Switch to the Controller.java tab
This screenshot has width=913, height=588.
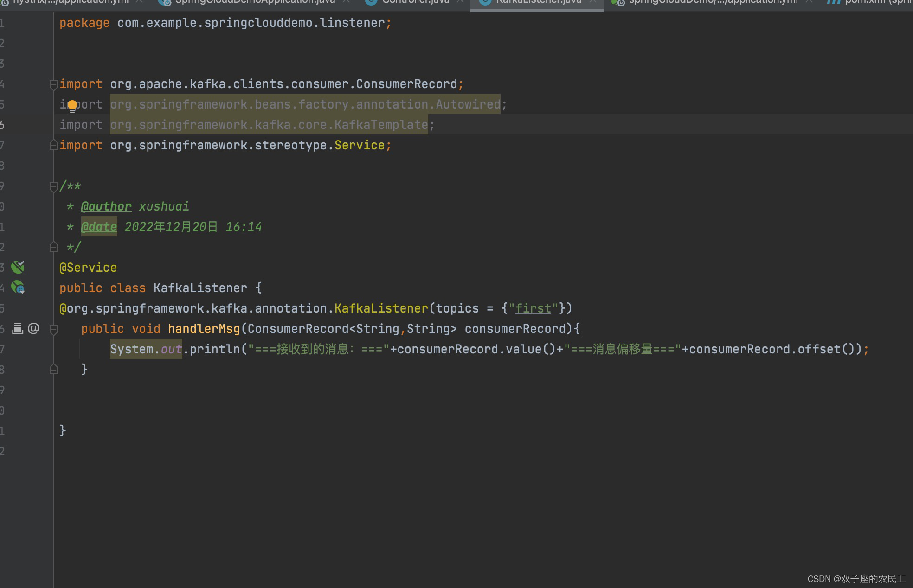pos(415,2)
